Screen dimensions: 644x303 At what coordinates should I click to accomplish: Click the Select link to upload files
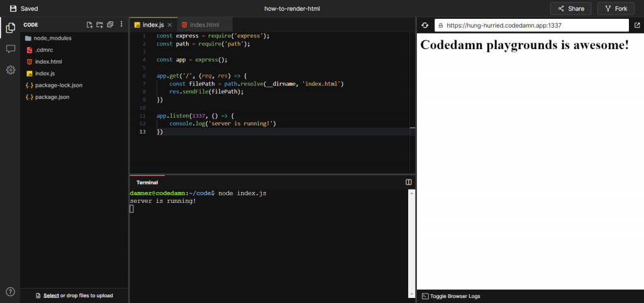click(52, 295)
